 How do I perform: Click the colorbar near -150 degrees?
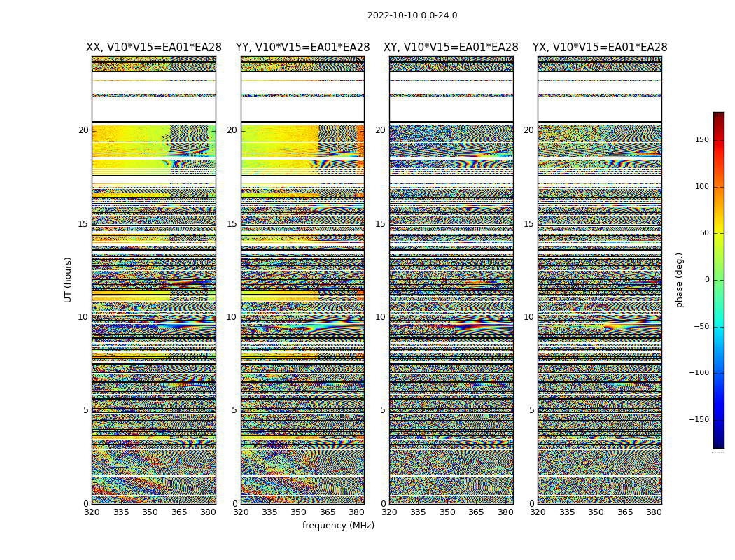click(719, 419)
